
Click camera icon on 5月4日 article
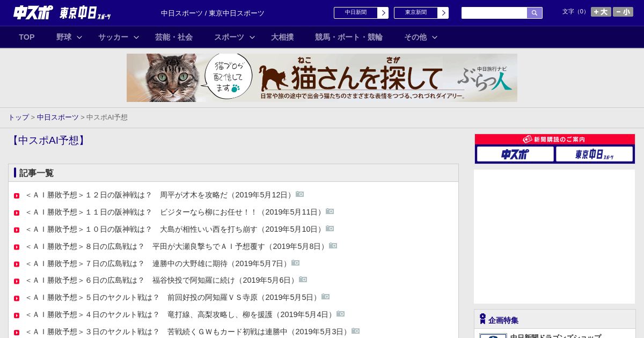340,314
